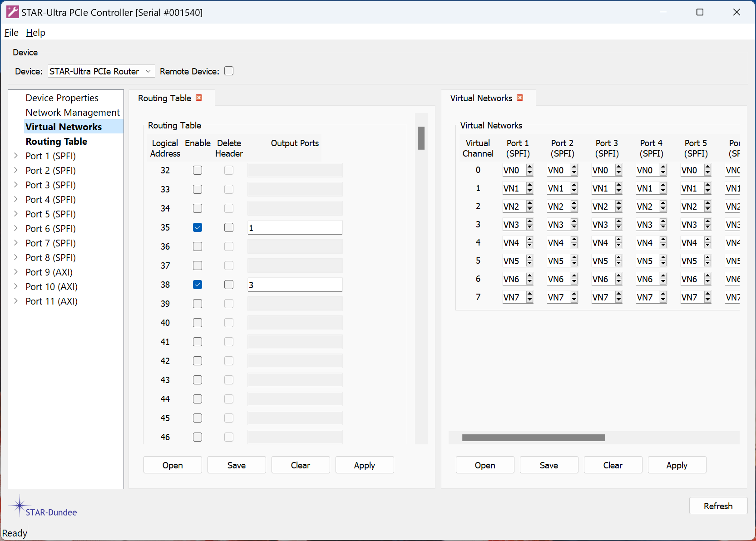Click Save in Routing Table panel
Screen dimensions: 756x541
[x=237, y=465]
